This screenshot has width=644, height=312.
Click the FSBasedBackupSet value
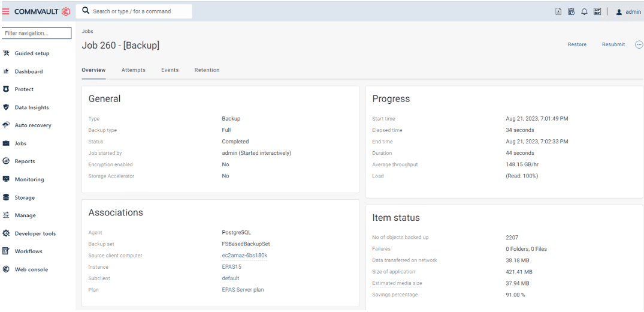[246, 244]
